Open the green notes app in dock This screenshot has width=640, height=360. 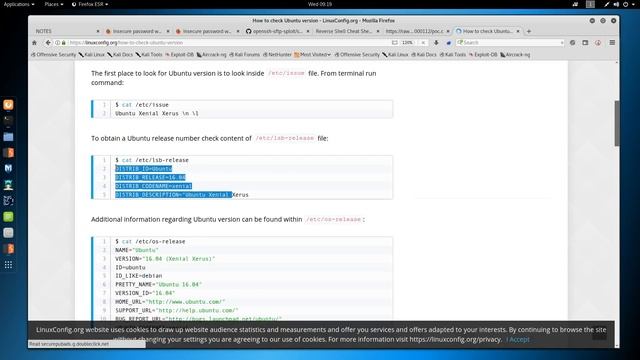[8, 216]
